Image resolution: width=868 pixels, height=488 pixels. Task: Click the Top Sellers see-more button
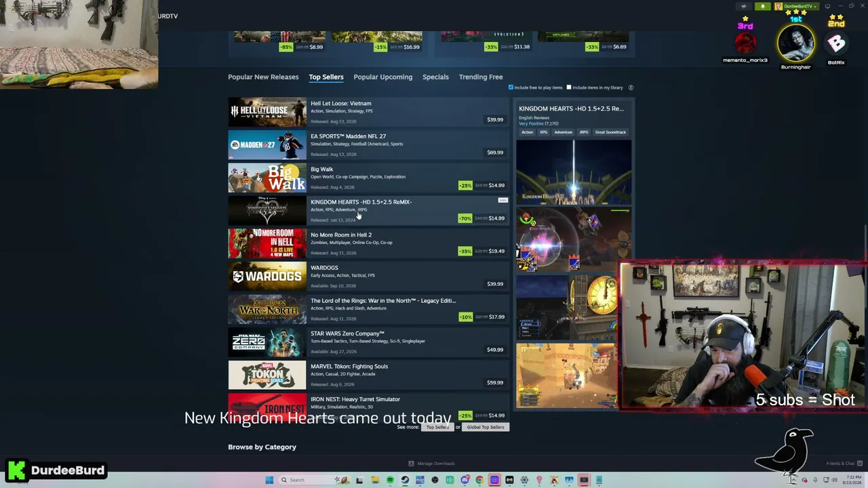(x=437, y=427)
